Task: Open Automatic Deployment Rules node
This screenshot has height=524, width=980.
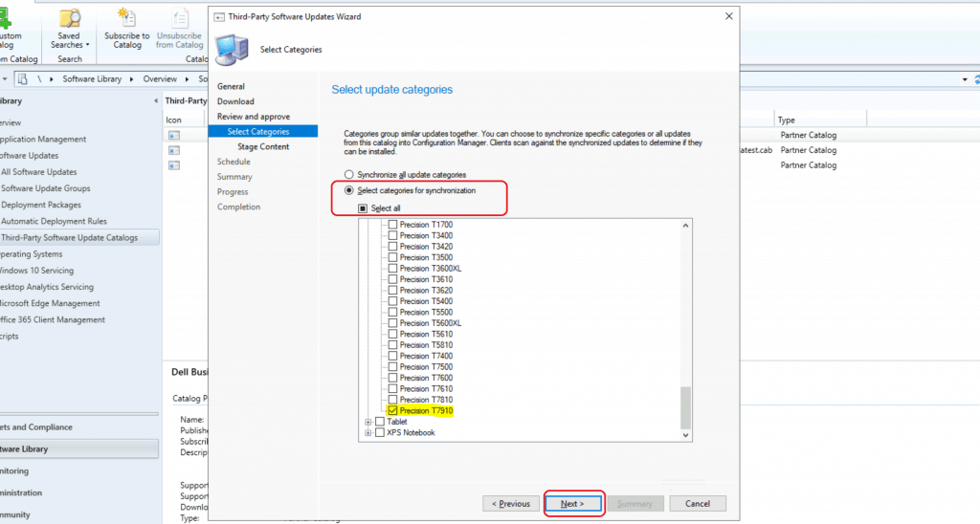Action: pos(54,221)
